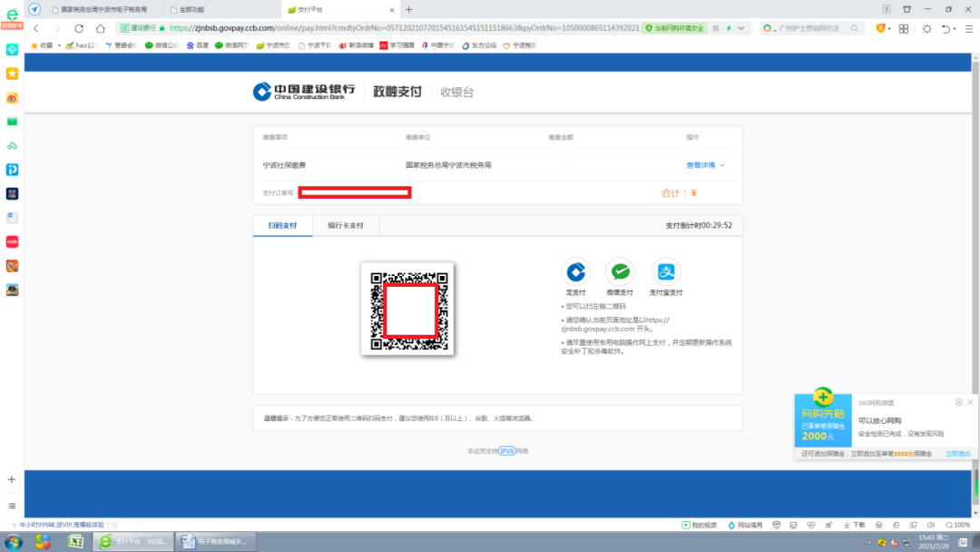The width and height of the screenshot is (980, 552).
Task: Open the hao123 bookmark
Action: 82,45
